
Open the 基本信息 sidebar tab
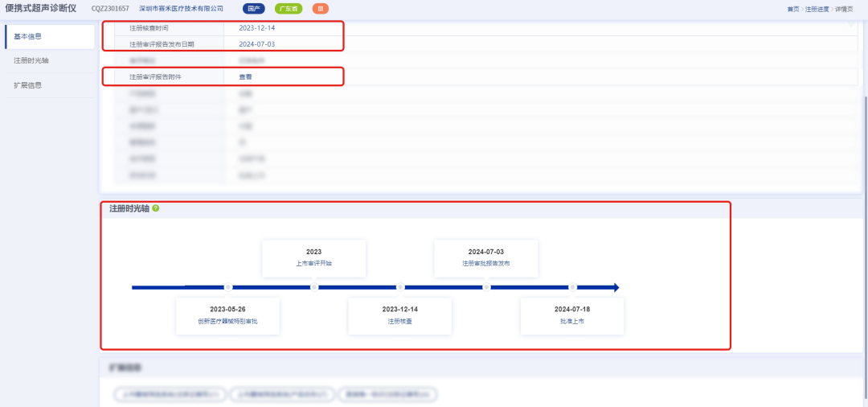coord(29,36)
